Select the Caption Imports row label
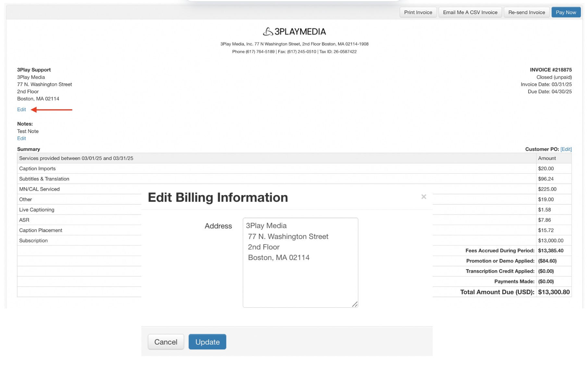Screen dimensions: 588x365 37,169
